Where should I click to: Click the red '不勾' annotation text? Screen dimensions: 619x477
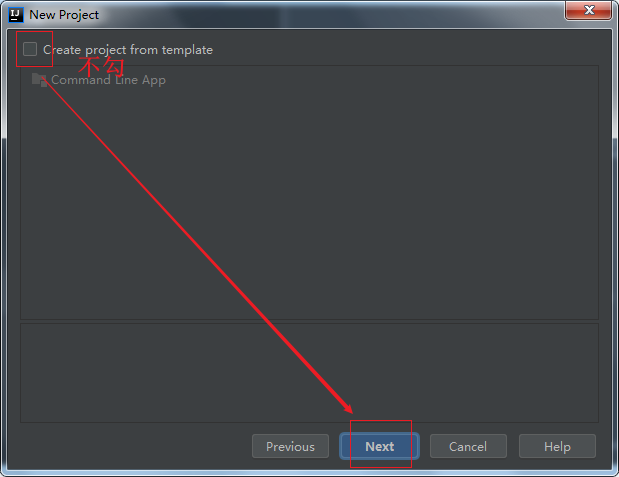tap(101, 67)
